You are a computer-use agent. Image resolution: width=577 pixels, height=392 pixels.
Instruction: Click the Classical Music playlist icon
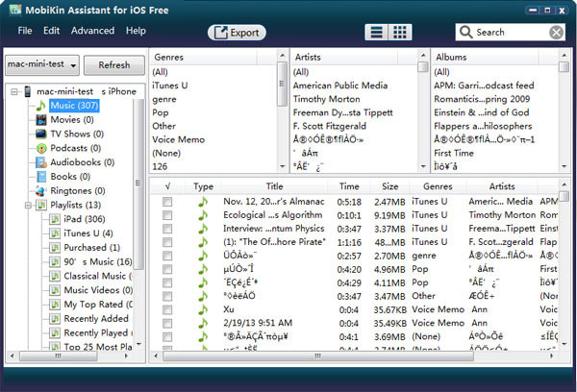[55, 276]
